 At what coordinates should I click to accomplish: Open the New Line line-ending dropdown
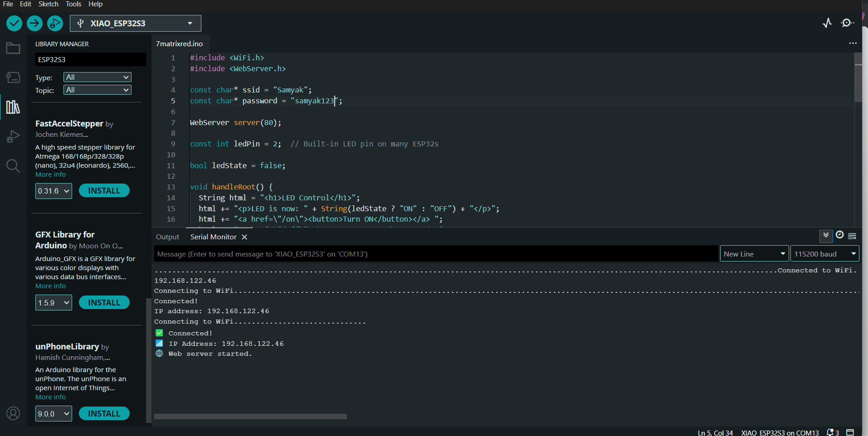[x=755, y=254]
